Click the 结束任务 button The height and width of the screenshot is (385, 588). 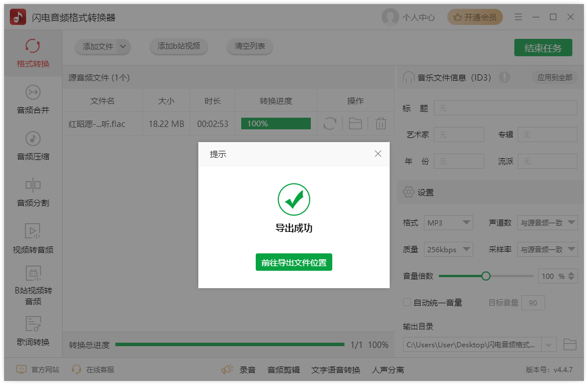click(x=543, y=48)
